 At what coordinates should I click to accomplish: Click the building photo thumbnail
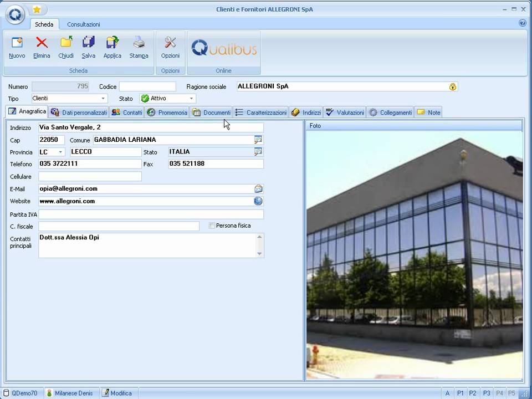[415, 255]
